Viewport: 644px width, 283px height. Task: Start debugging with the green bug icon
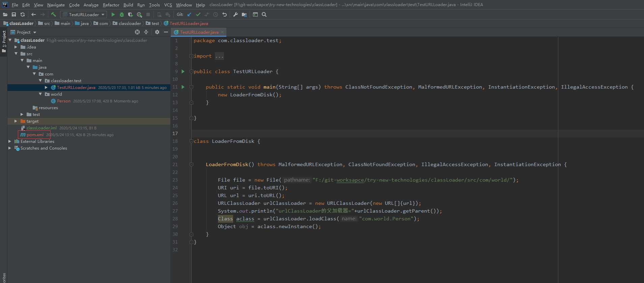[x=122, y=14]
